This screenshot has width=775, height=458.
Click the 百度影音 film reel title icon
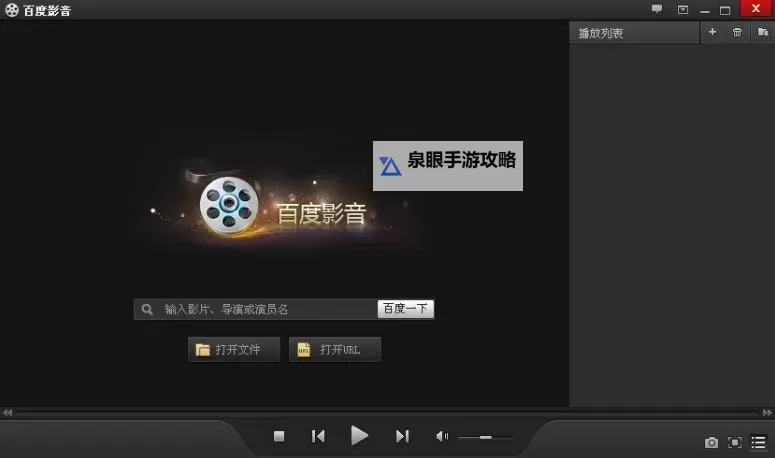[x=12, y=10]
